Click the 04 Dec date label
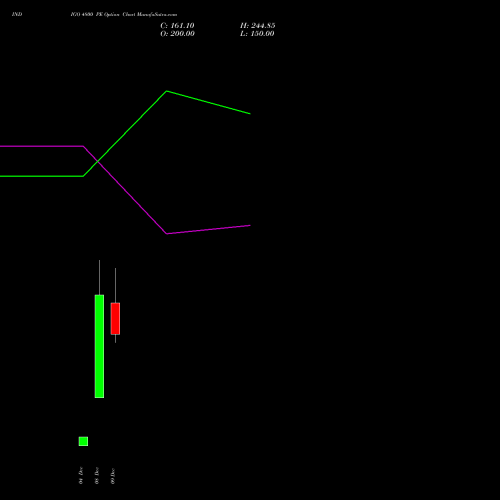This screenshot has height=500, width=500. pyautogui.click(x=81, y=475)
